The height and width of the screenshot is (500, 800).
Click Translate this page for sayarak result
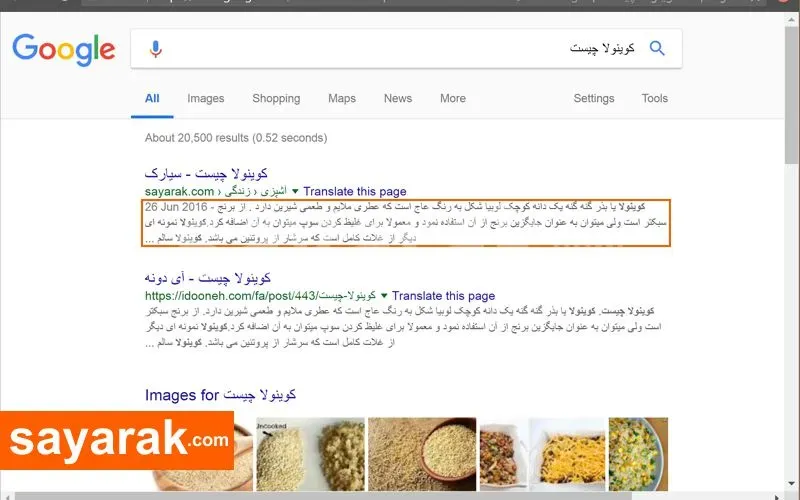click(355, 191)
